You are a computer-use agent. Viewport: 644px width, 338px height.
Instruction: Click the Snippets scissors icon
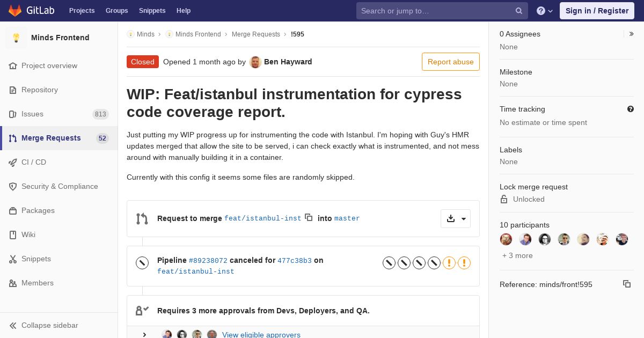point(13,259)
